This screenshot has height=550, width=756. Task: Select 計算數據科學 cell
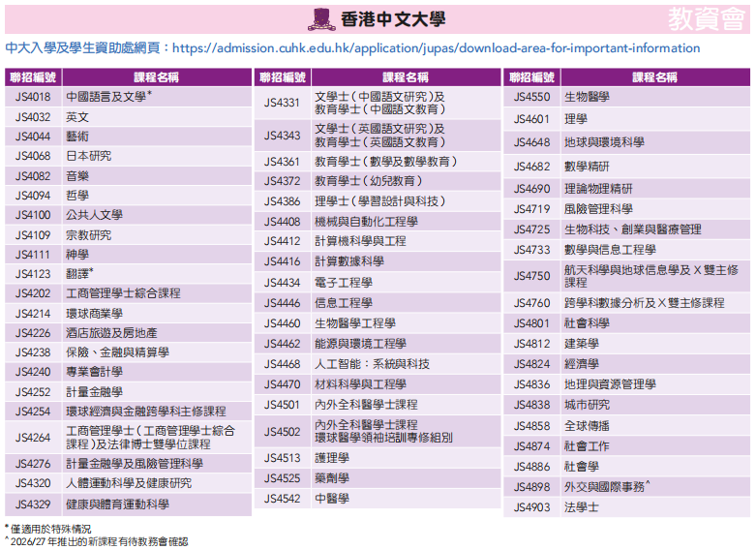point(407,261)
